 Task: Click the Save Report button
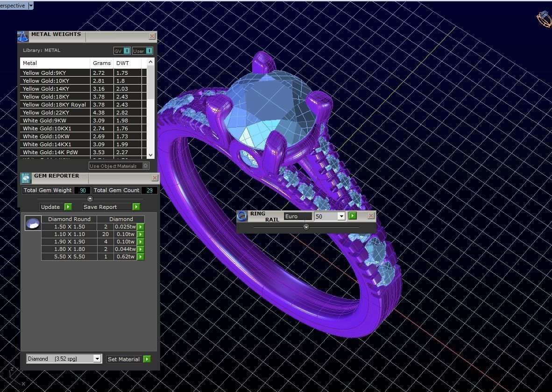pyautogui.click(x=107, y=207)
